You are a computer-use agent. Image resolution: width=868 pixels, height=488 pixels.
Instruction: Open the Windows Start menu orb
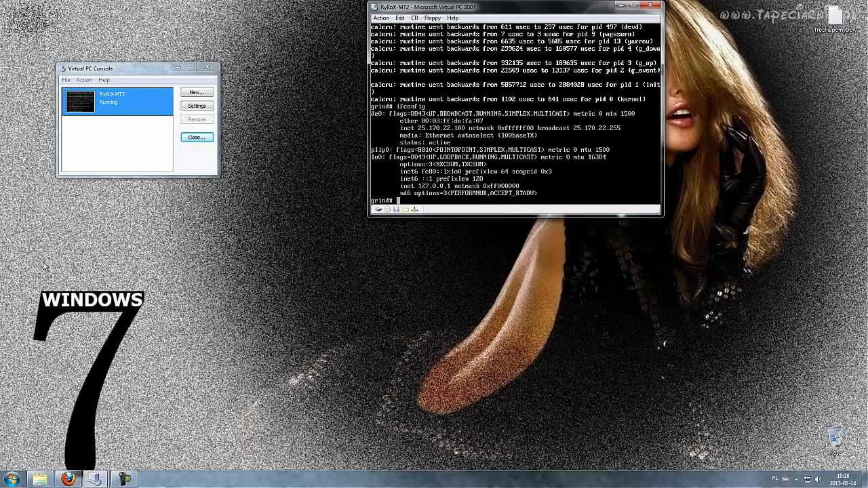[12, 479]
